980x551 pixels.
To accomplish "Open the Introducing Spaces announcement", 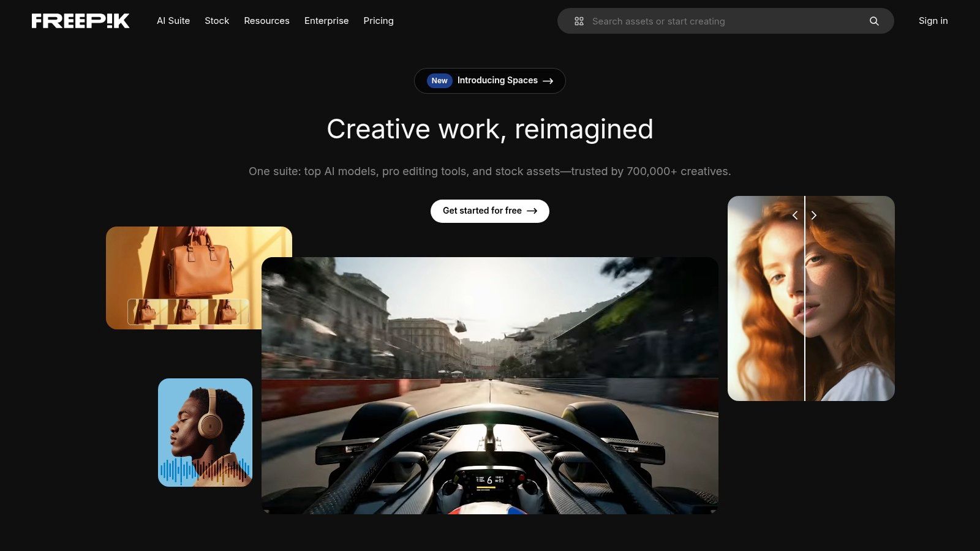I will (497, 81).
